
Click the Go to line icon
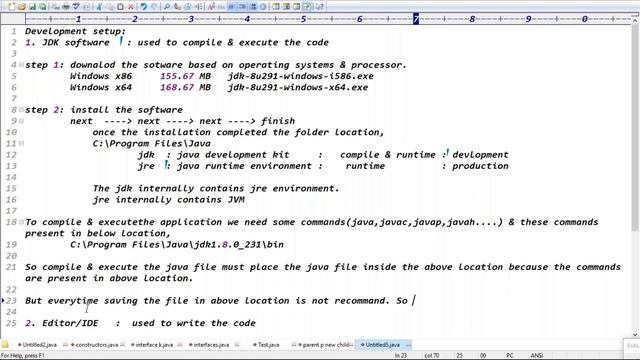pyautogui.click(x=198, y=7)
